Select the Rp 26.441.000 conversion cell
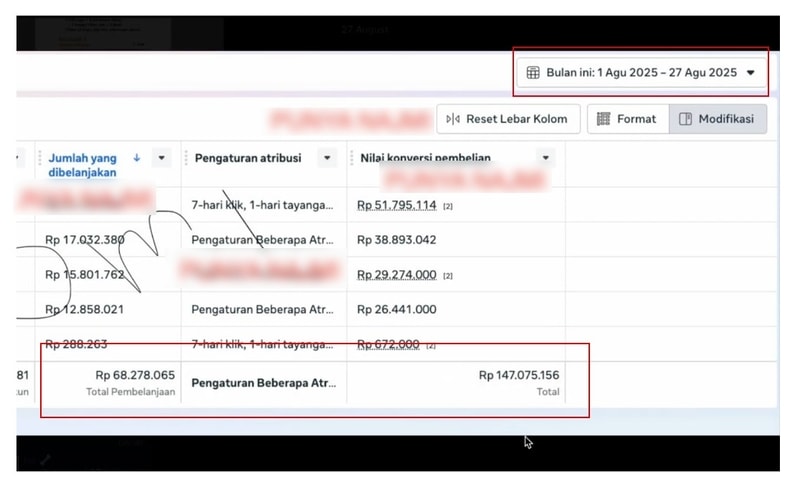Screen dimensions: 800x492 [x=396, y=310]
